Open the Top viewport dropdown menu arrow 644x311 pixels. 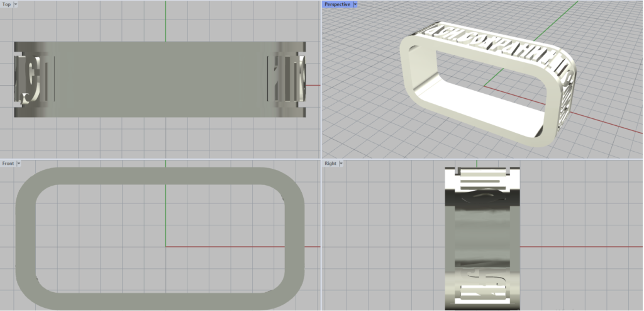coord(16,4)
